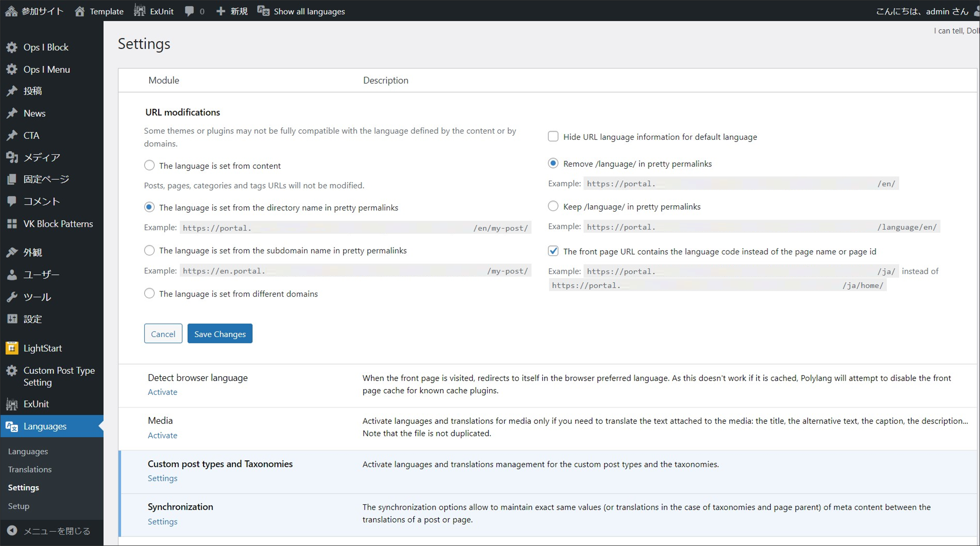Click the ExUnit icon in sidebar
This screenshot has width=980, height=546.
coord(12,404)
